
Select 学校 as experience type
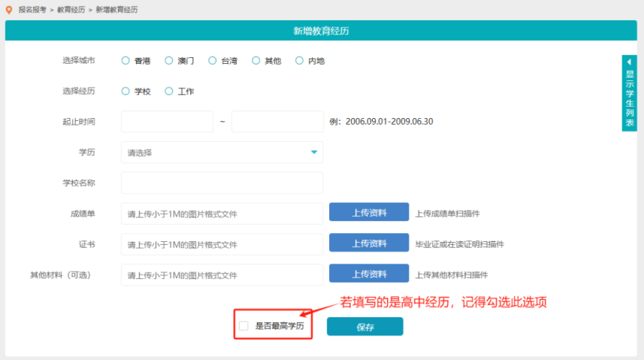[125, 91]
